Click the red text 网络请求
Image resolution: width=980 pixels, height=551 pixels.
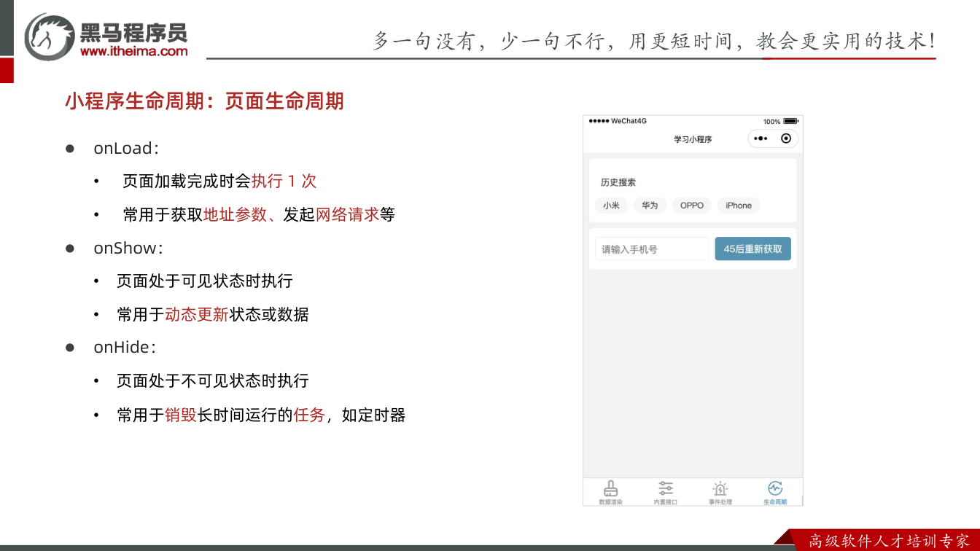coord(347,214)
